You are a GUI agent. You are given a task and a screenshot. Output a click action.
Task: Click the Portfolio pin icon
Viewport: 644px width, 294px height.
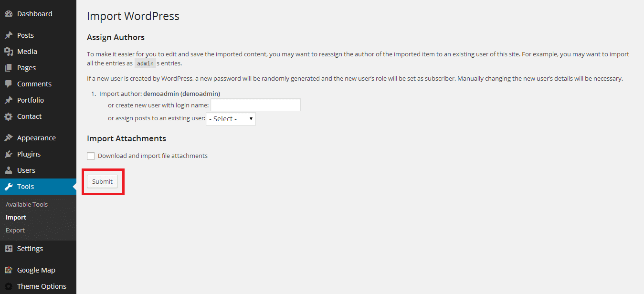tap(9, 100)
